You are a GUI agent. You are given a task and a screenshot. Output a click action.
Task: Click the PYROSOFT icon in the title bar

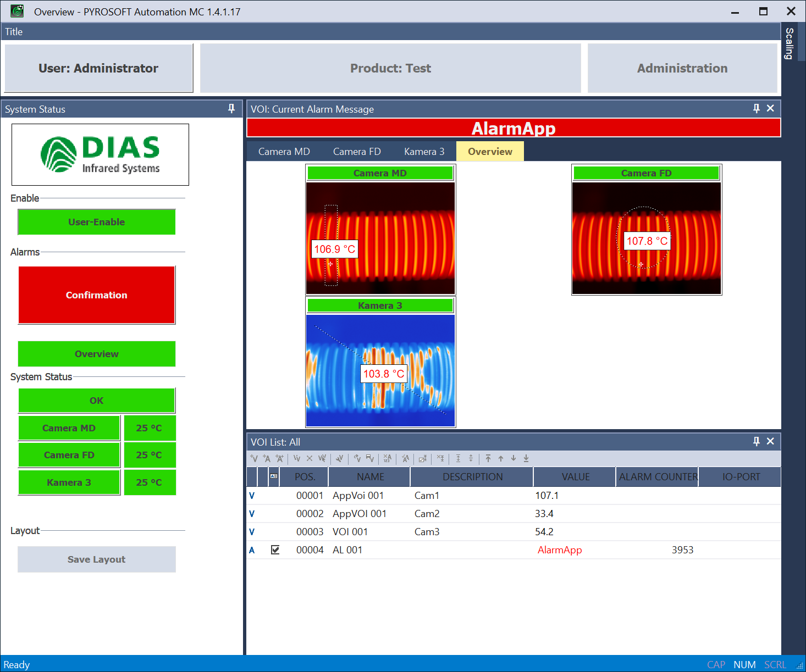[16, 11]
